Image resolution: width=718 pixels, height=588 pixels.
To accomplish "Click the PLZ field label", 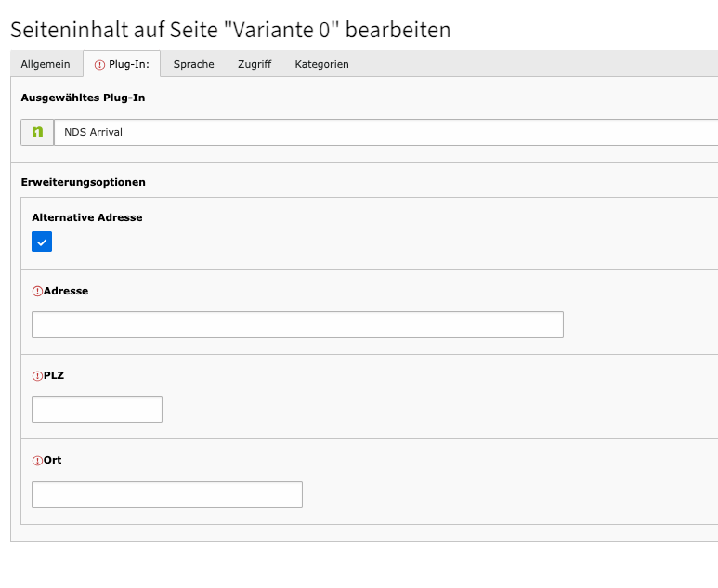I will pos(54,375).
